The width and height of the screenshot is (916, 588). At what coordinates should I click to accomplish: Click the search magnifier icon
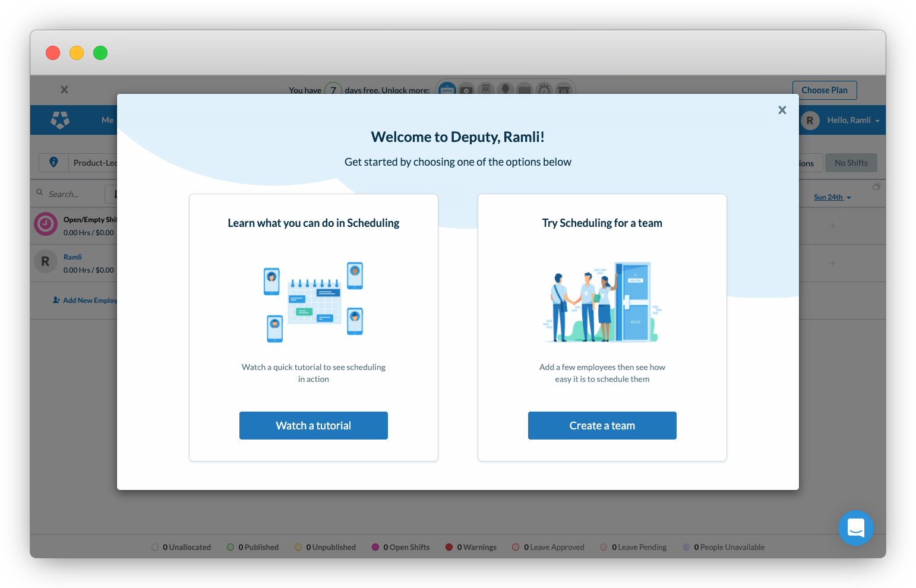pyautogui.click(x=40, y=192)
